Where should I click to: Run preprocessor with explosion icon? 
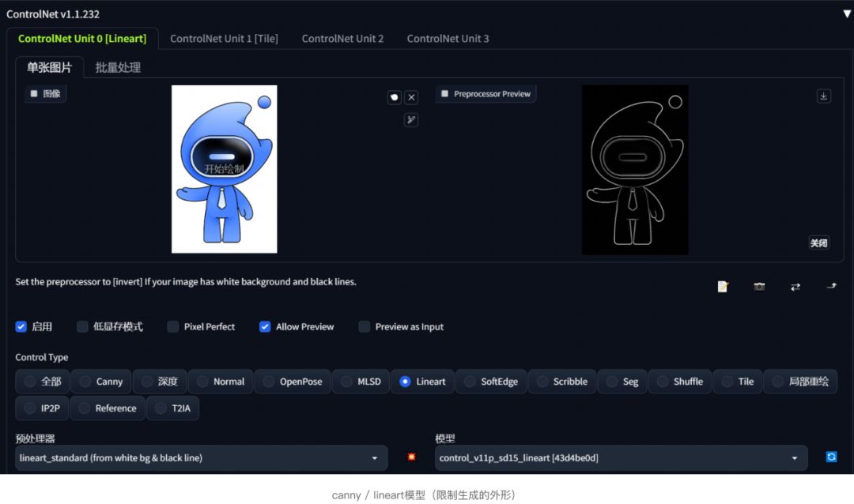coord(411,457)
